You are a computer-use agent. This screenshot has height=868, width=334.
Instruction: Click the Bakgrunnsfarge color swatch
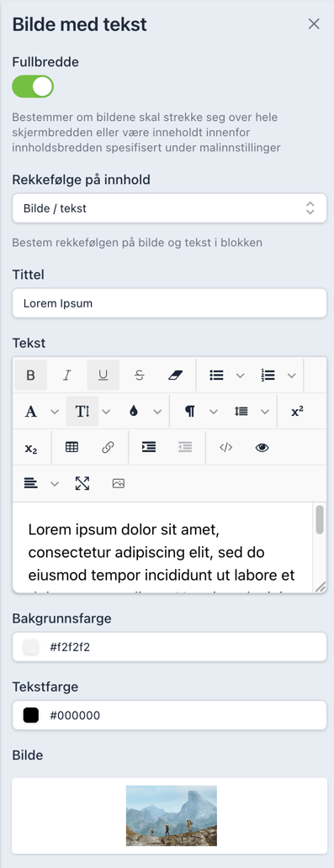coord(31,647)
